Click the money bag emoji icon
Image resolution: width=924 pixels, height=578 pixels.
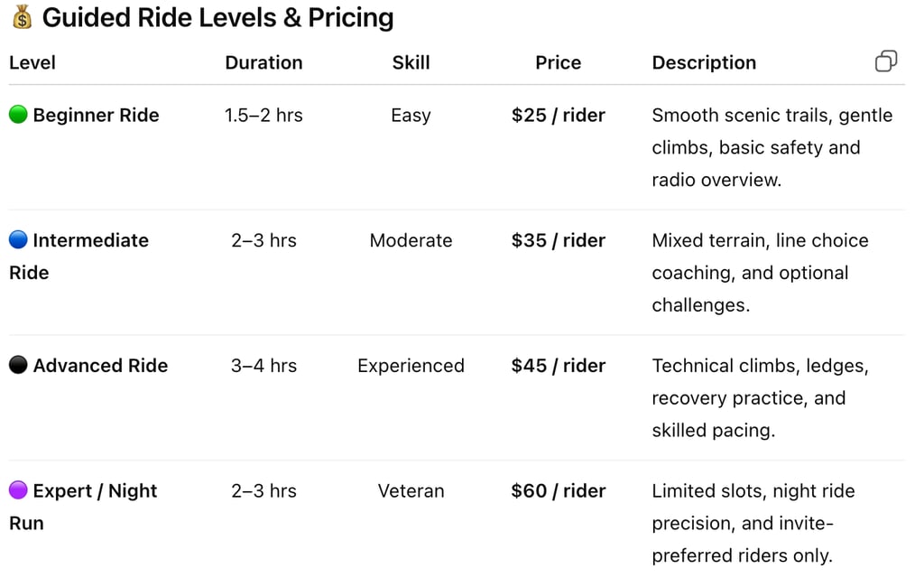23,17
